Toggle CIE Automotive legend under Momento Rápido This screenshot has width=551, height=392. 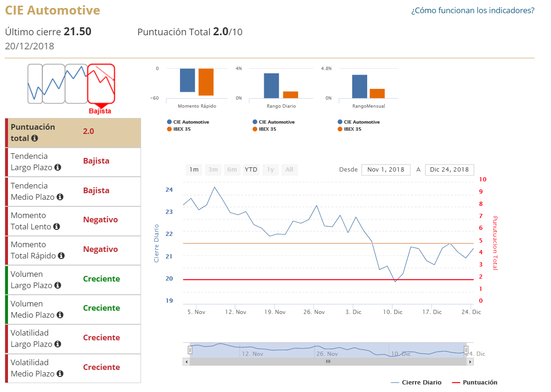187,122
